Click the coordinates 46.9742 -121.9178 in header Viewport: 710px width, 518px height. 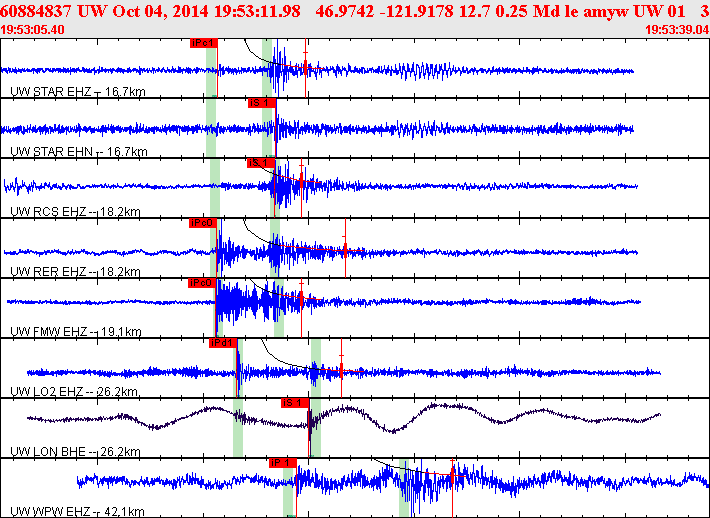click(x=384, y=11)
